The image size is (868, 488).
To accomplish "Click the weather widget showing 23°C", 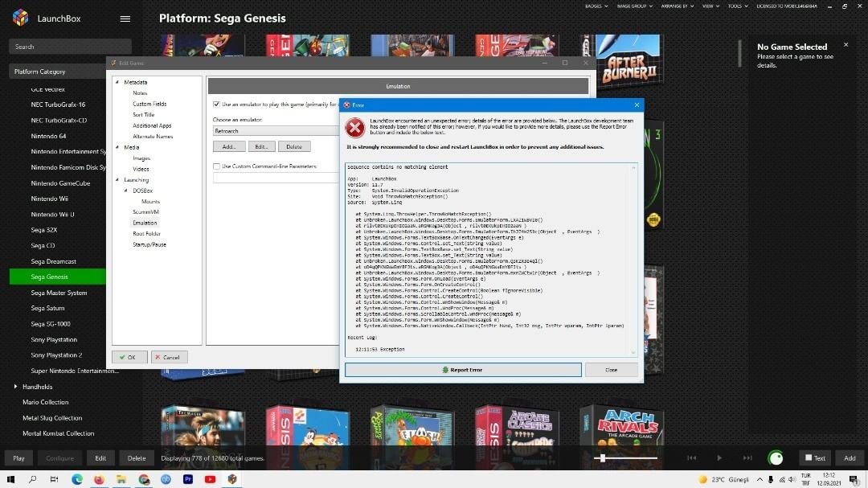I will [724, 480].
